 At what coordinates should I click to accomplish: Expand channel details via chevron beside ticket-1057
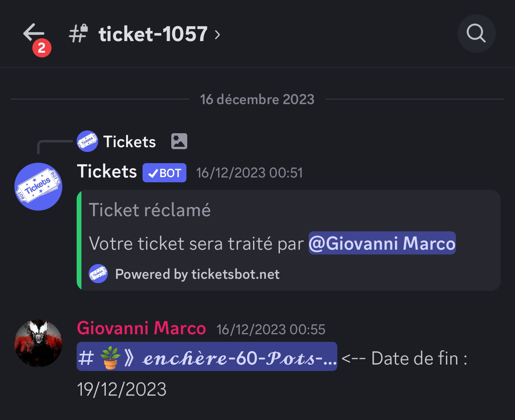click(217, 35)
